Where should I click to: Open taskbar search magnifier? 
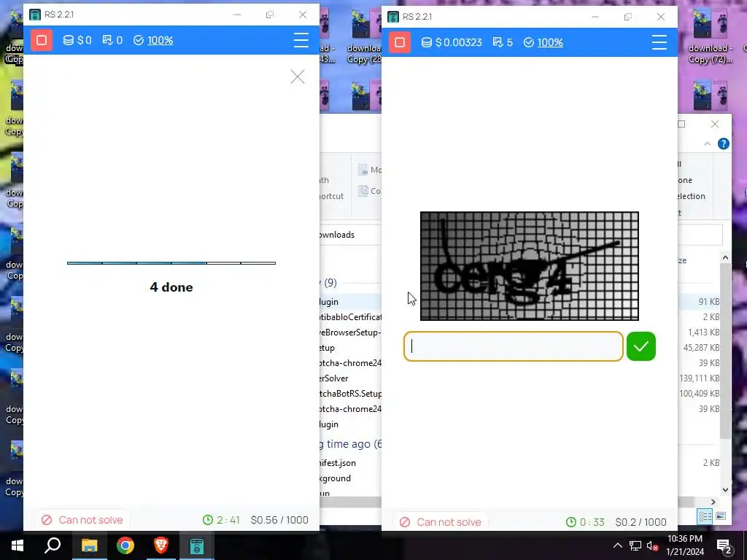click(x=53, y=545)
